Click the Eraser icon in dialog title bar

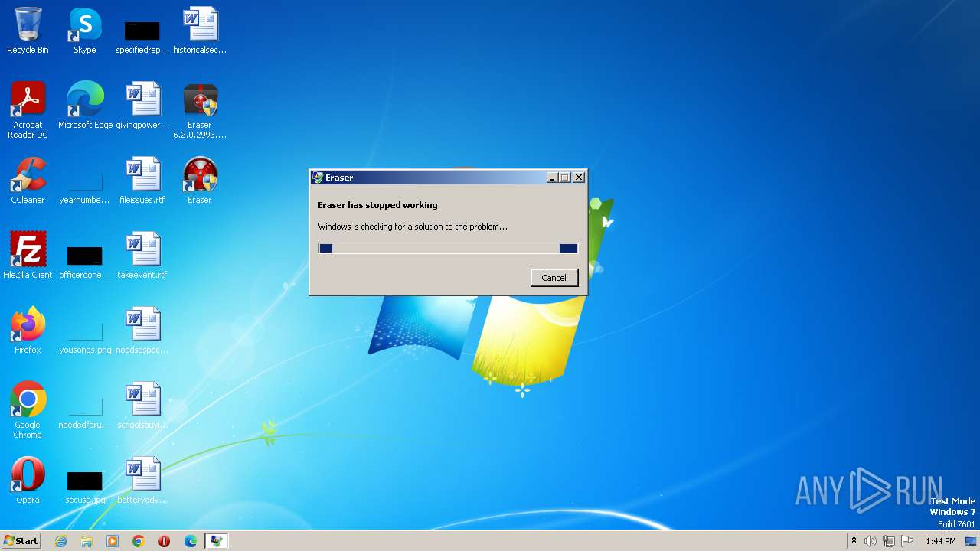[x=318, y=178]
